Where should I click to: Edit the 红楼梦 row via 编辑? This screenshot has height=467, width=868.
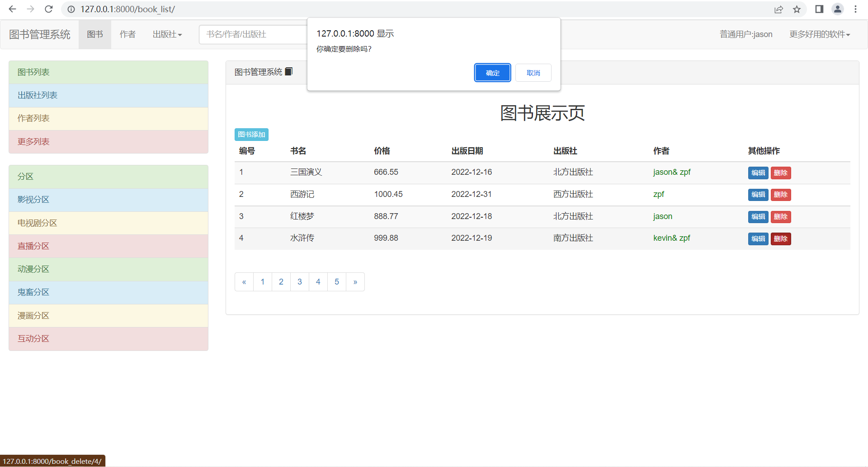pyautogui.click(x=758, y=217)
